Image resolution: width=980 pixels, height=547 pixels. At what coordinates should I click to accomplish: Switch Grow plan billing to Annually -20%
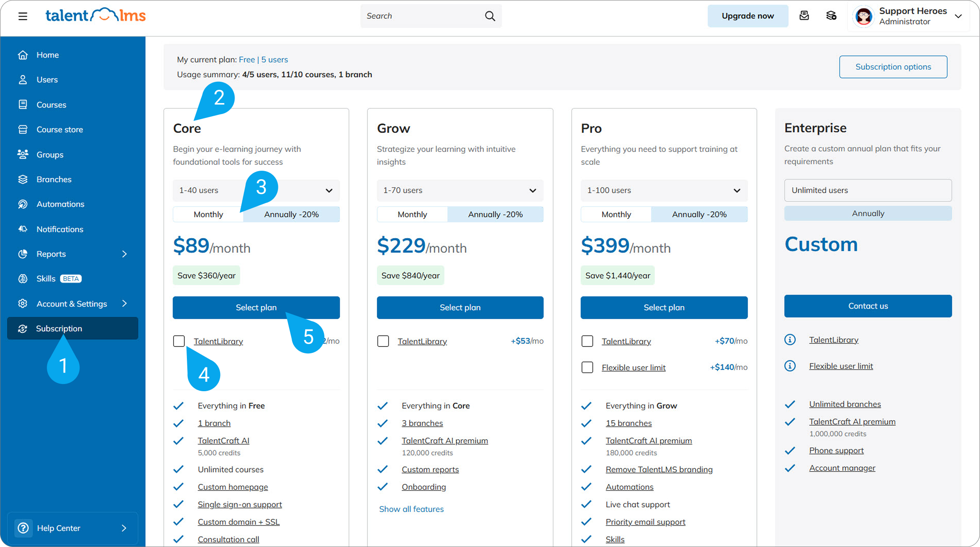[x=496, y=214]
